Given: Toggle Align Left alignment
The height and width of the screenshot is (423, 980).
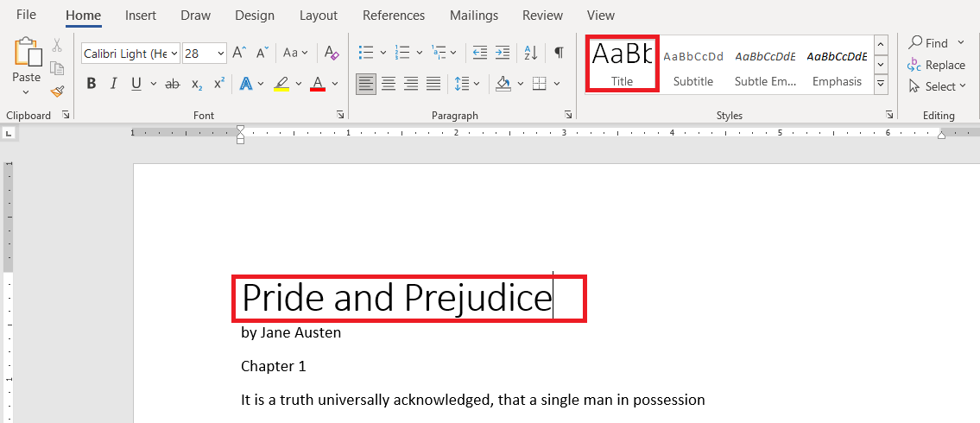Looking at the screenshot, I should tap(366, 83).
